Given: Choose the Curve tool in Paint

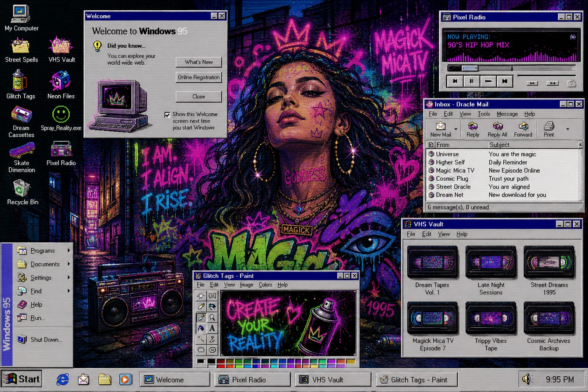Looking at the screenshot, I should coord(212,339).
